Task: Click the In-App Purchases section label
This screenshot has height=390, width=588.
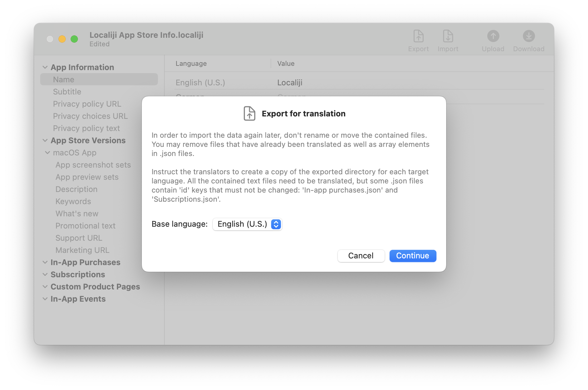Action: pyautogui.click(x=86, y=262)
